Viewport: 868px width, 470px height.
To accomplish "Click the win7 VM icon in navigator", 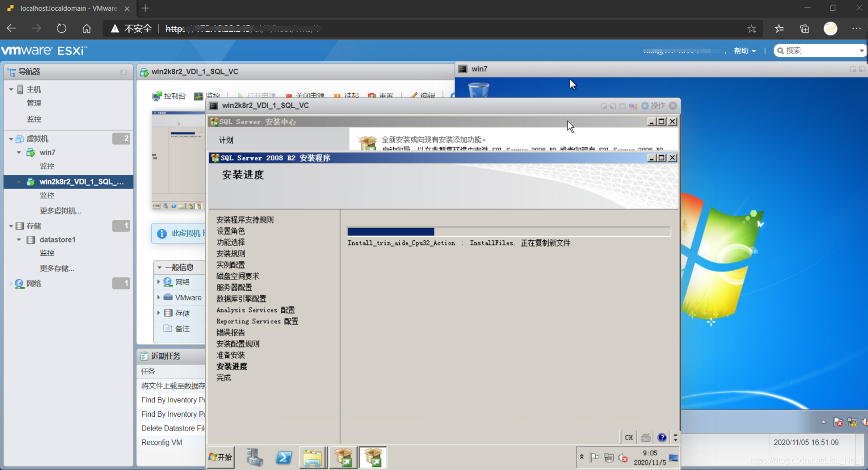I will click(31, 152).
